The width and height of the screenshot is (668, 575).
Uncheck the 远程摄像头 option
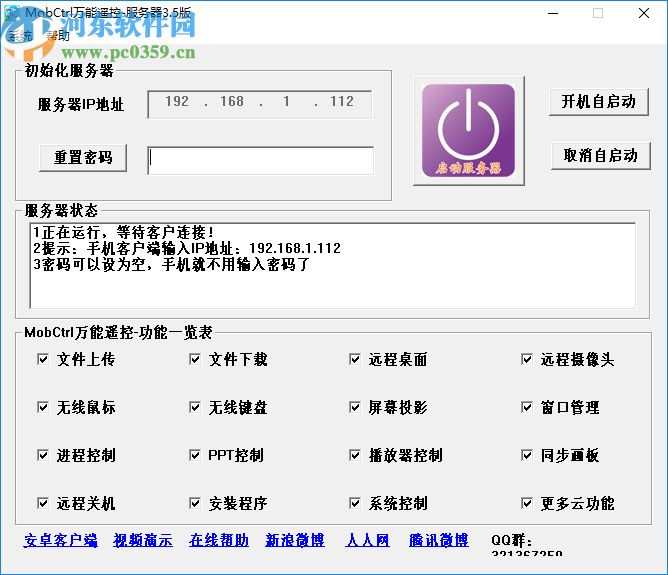click(527, 359)
